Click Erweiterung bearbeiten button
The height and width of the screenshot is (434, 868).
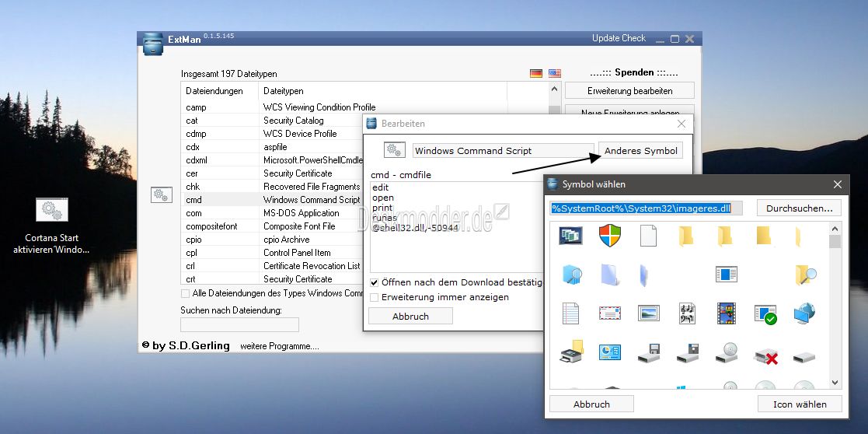[629, 90]
